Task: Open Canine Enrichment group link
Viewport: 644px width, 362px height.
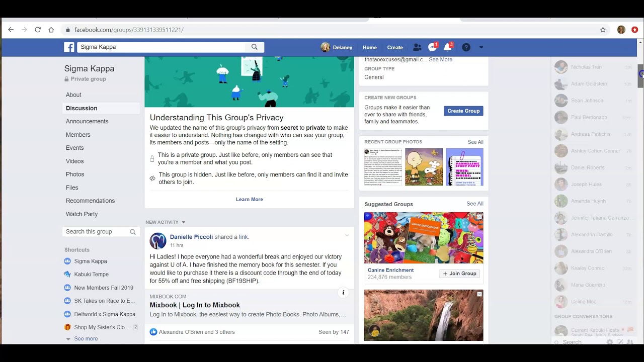Action: [390, 270]
